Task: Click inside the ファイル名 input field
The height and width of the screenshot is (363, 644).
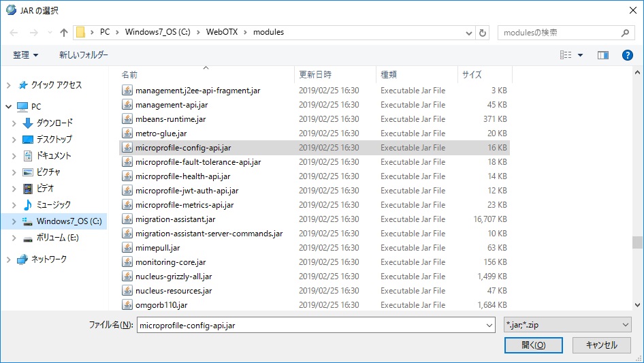Action: (x=315, y=326)
